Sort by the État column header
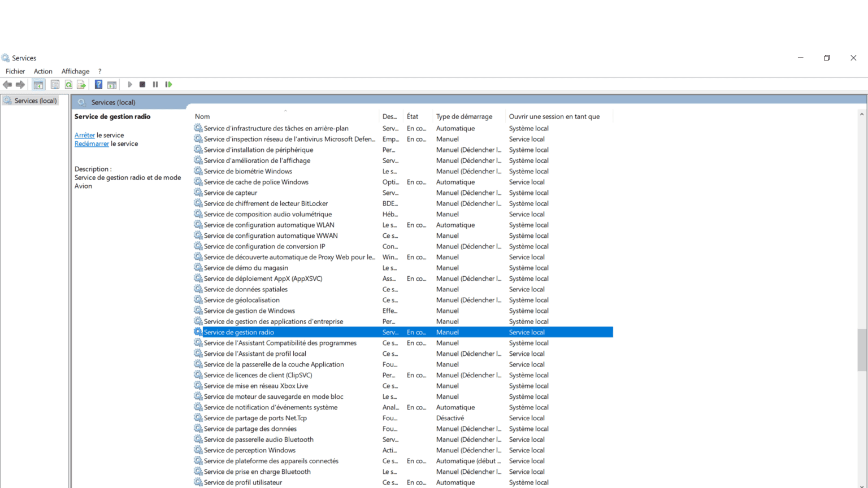The width and height of the screenshot is (868, 488). [418, 116]
